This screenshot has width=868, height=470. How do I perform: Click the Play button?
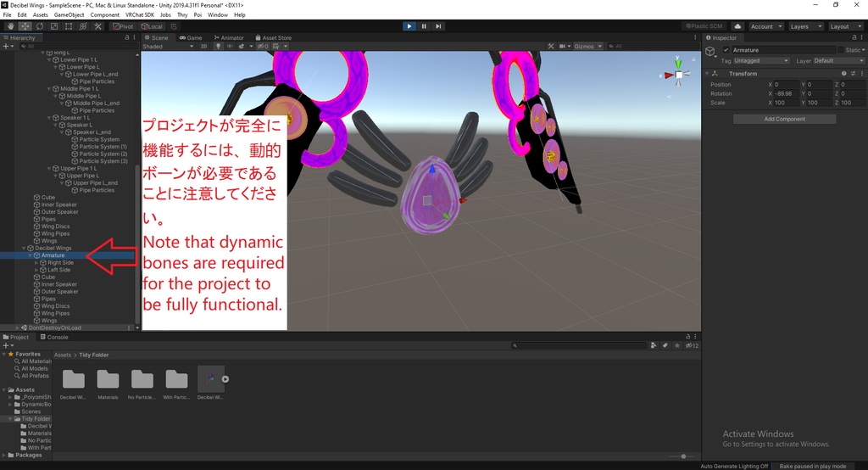tap(409, 26)
